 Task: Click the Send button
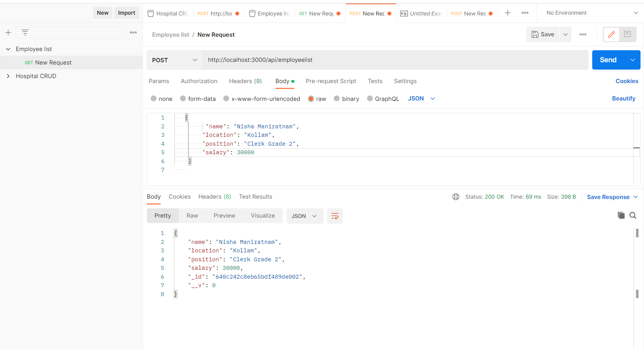click(607, 60)
